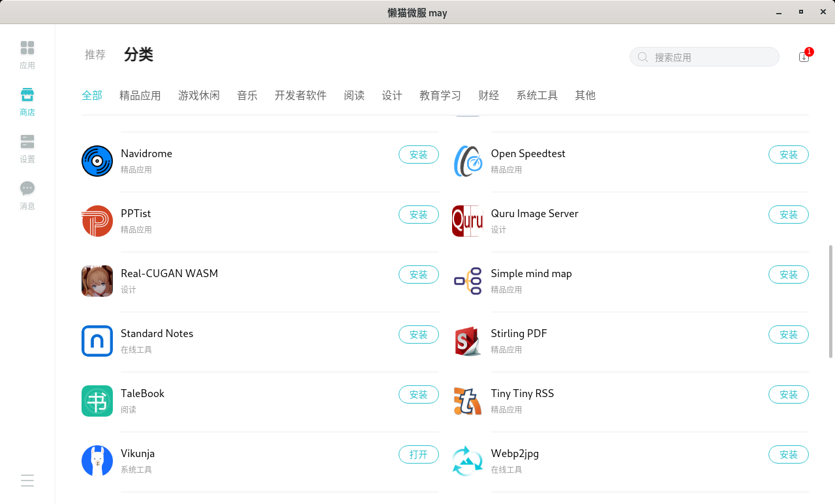Open the 应用 apps sidebar section
Viewport: 835px width, 504px height.
point(27,55)
